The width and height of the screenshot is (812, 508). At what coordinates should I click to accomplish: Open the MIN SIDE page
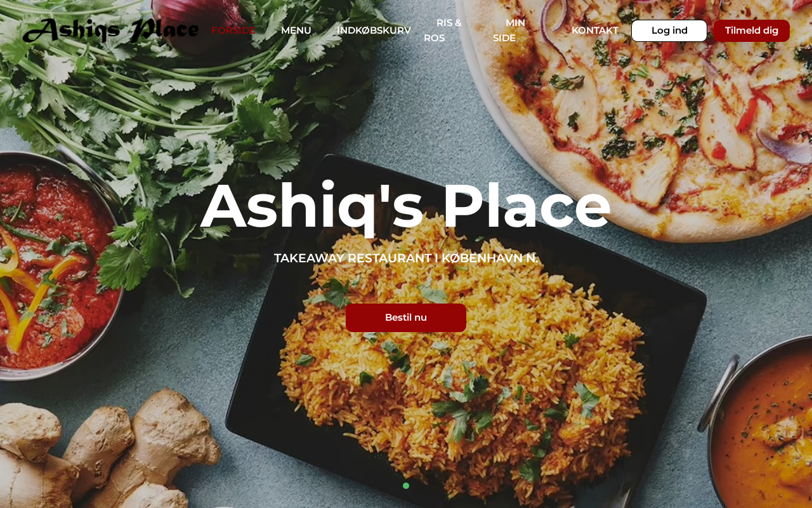tap(509, 30)
